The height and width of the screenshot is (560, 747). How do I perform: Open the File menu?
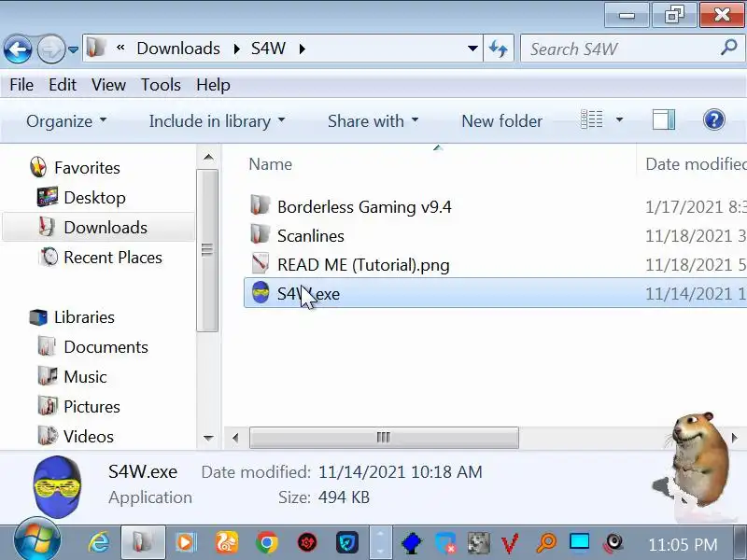[x=21, y=85]
